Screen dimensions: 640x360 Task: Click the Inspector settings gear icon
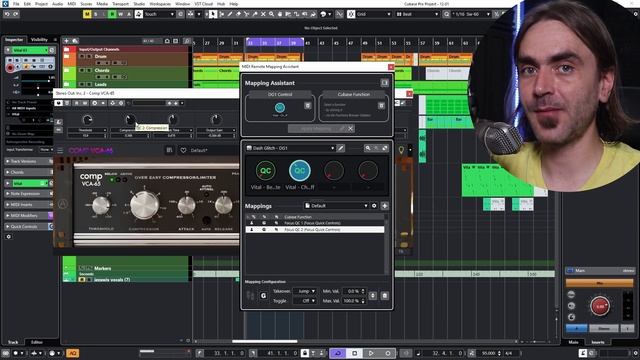(x=9, y=237)
